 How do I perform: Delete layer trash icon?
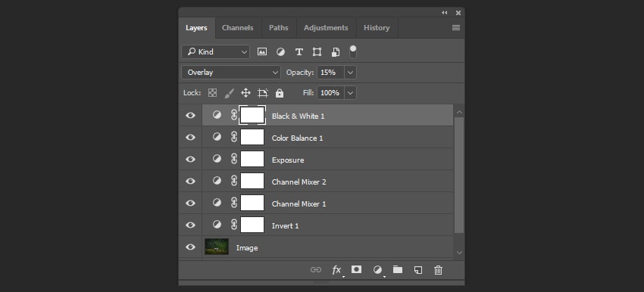pos(438,269)
